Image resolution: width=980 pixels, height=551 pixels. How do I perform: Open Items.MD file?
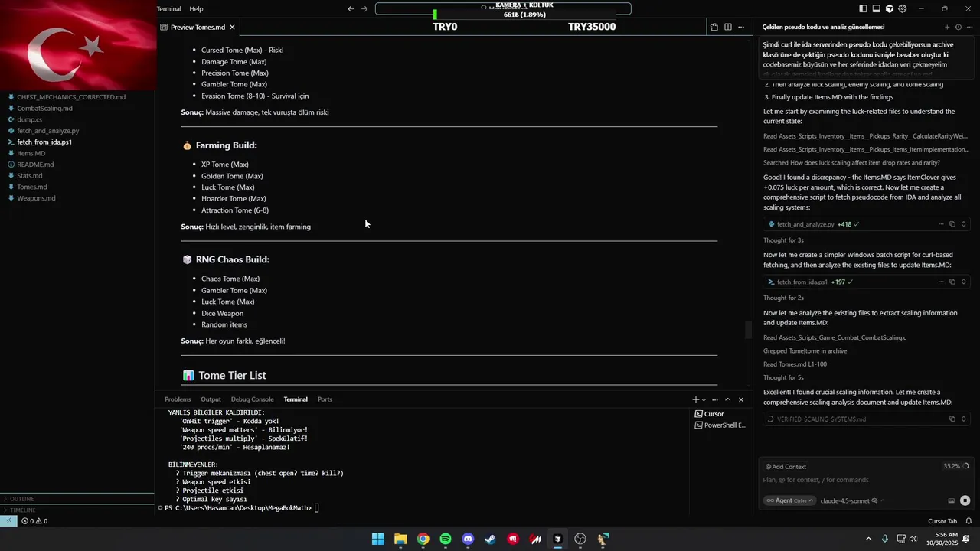[31, 153]
